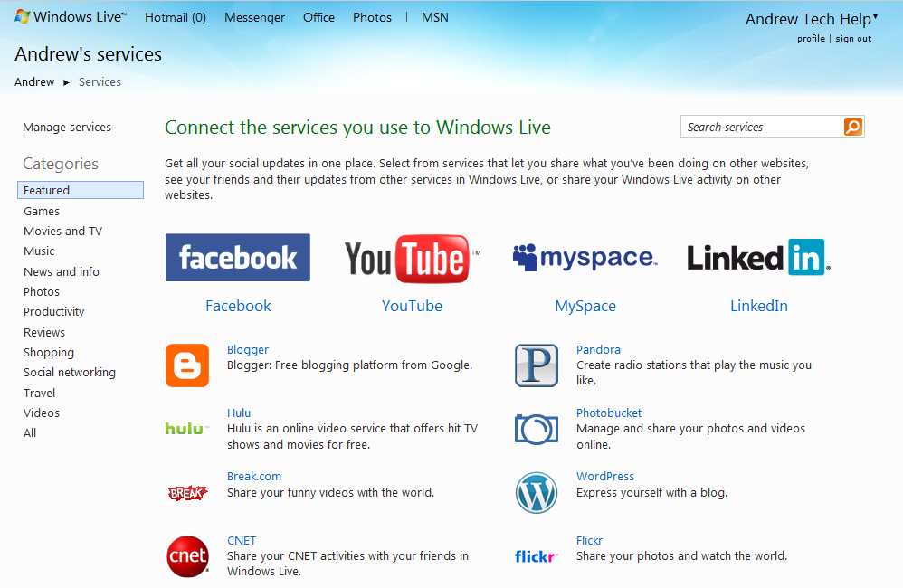Open the Hulu service link

(x=239, y=413)
